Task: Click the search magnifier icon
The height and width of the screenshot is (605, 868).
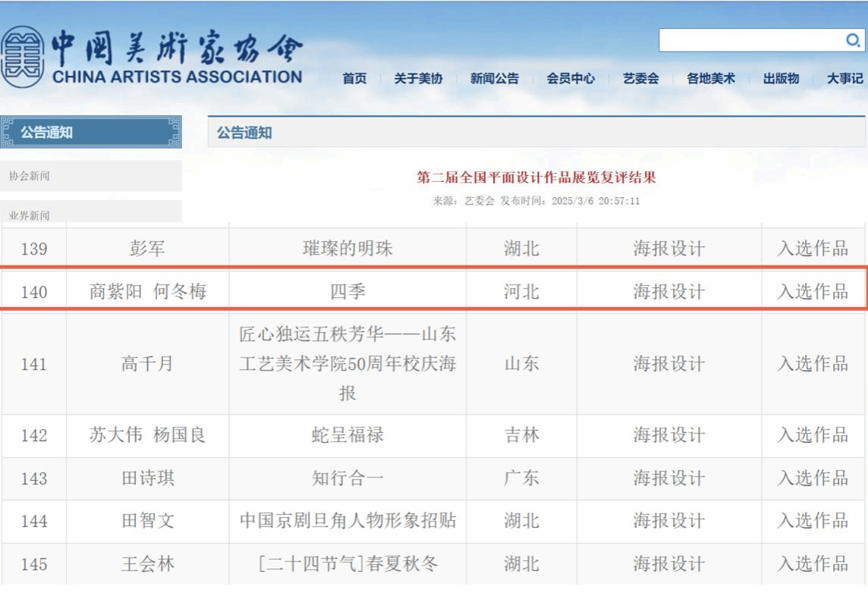Action: pos(852,40)
